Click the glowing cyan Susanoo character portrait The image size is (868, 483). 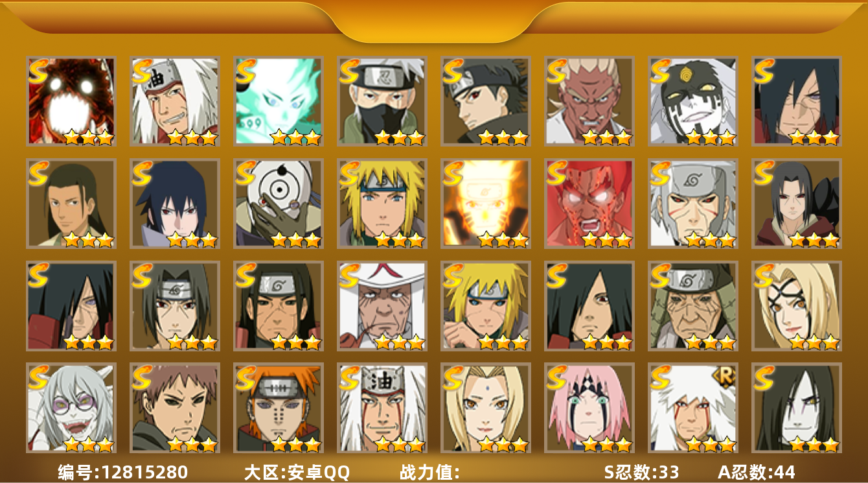tap(279, 101)
